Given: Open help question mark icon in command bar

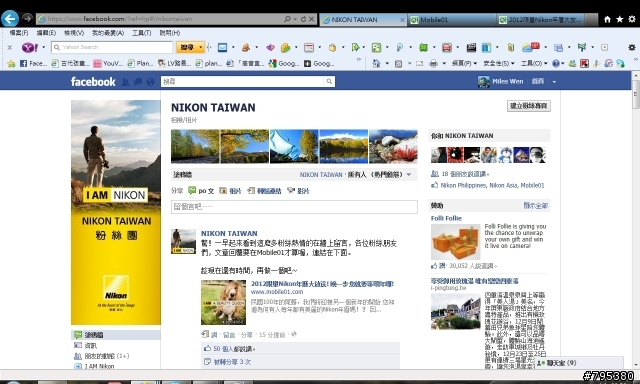Looking at the screenshot, I should click(555, 63).
